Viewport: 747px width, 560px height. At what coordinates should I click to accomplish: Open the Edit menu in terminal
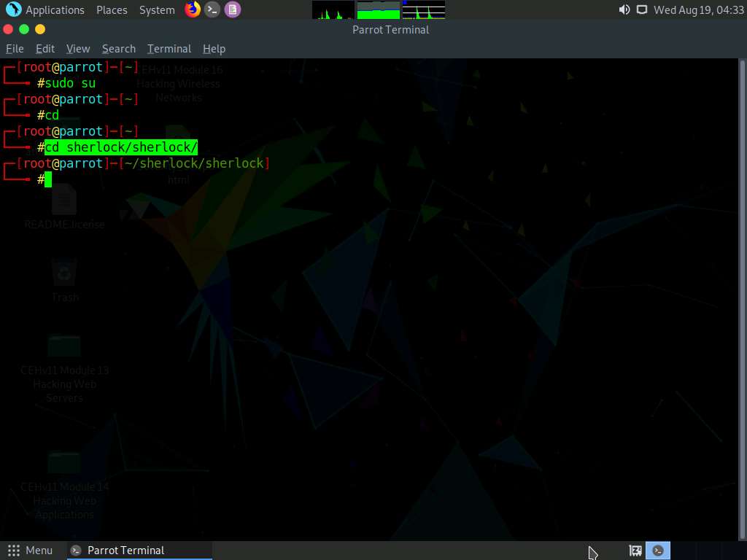(45, 49)
